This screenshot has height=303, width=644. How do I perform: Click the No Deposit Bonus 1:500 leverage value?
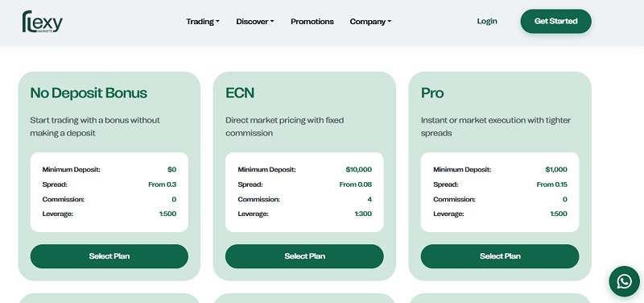tap(167, 214)
